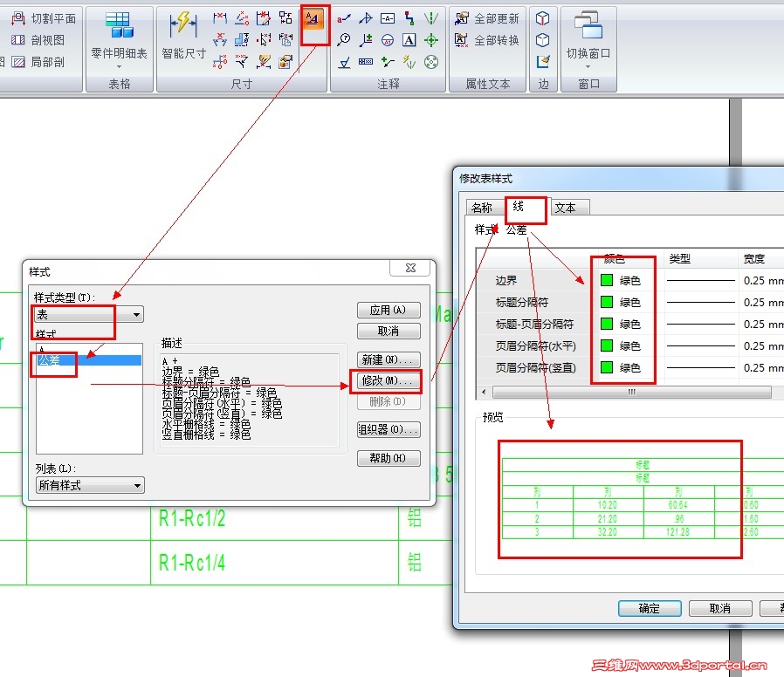Click the 边界 width value 0.25 mm

[764, 280]
